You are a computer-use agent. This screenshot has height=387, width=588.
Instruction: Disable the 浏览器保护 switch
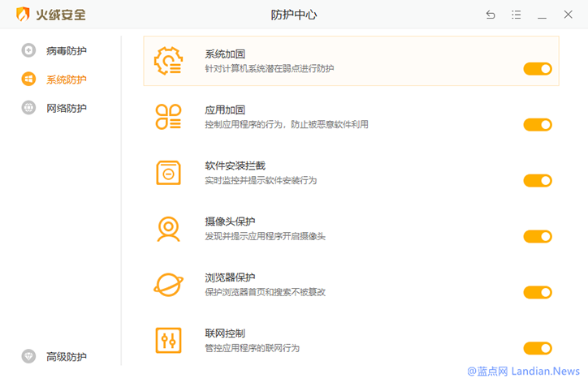coord(537,292)
